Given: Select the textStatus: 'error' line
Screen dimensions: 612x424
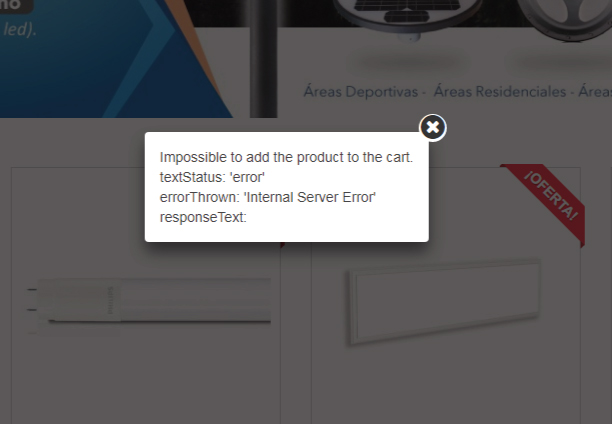Looking at the screenshot, I should (x=212, y=177).
